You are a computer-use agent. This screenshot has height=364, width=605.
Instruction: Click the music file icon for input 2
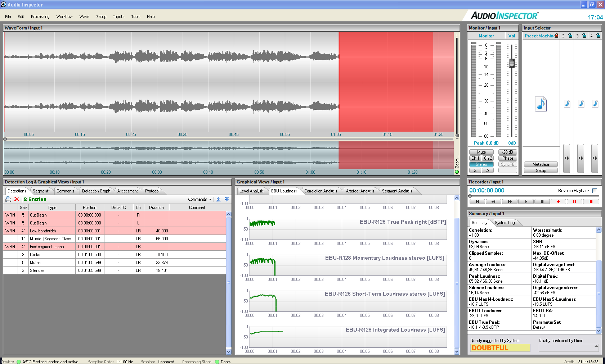567,104
